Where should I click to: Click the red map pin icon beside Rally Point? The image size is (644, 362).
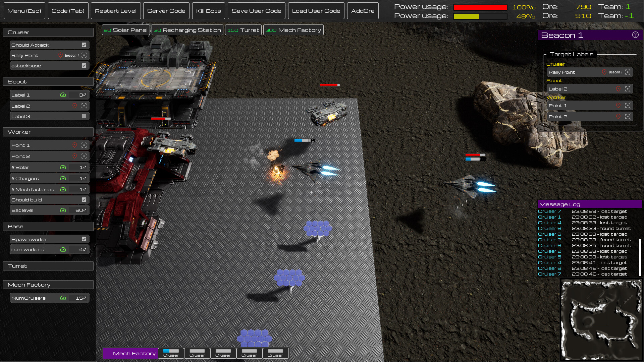click(61, 55)
